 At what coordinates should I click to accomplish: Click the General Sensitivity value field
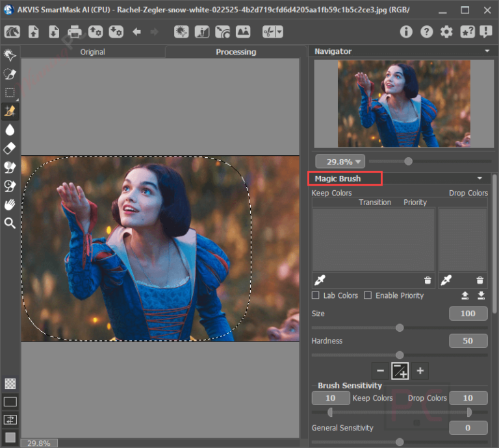[468, 428]
